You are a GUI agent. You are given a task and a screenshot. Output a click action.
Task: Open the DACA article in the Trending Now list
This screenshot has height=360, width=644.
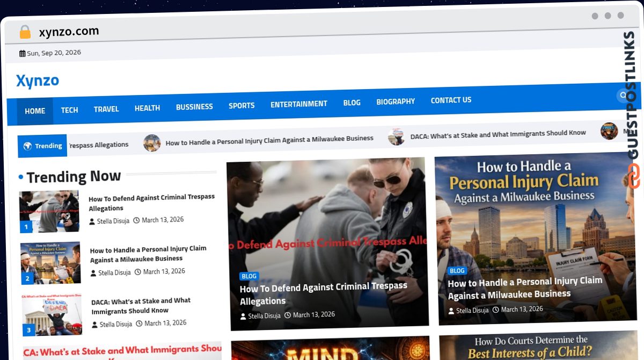(141, 306)
